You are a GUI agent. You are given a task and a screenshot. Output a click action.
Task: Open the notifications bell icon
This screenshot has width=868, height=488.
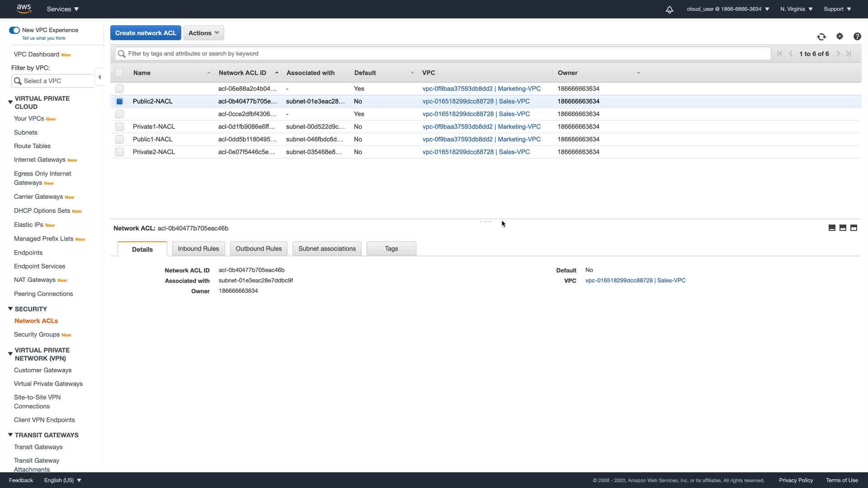[670, 9]
